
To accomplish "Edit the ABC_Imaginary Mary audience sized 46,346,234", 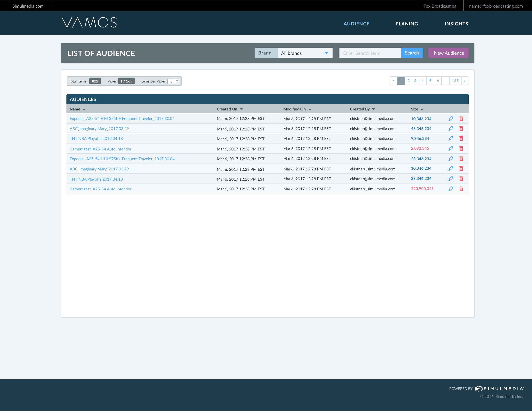I will [x=451, y=128].
